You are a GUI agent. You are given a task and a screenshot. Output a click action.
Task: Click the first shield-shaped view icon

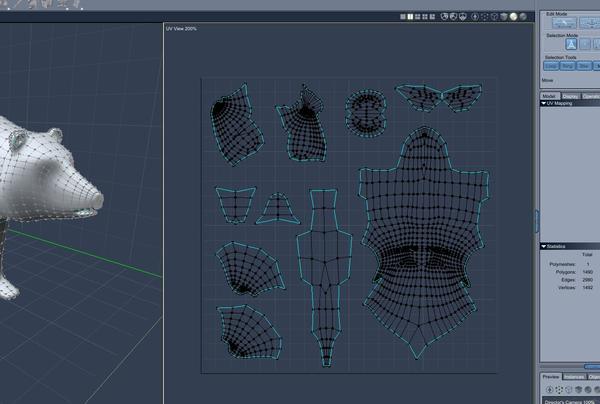(x=444, y=17)
